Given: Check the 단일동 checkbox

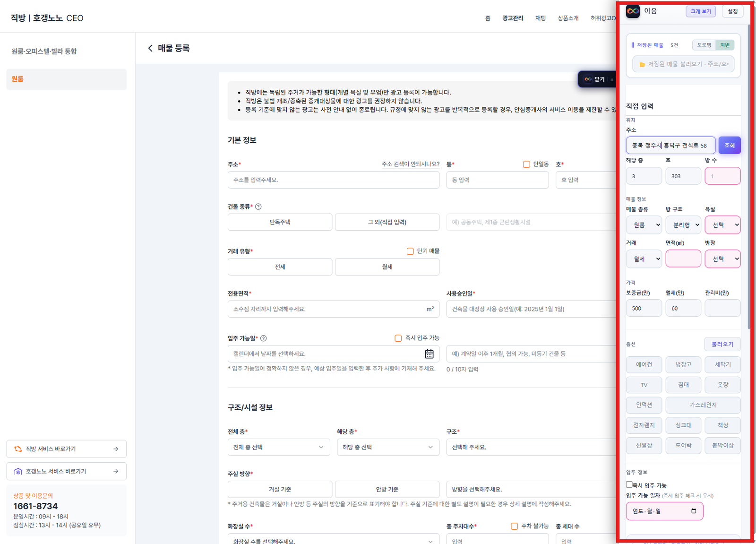Looking at the screenshot, I should (x=526, y=164).
